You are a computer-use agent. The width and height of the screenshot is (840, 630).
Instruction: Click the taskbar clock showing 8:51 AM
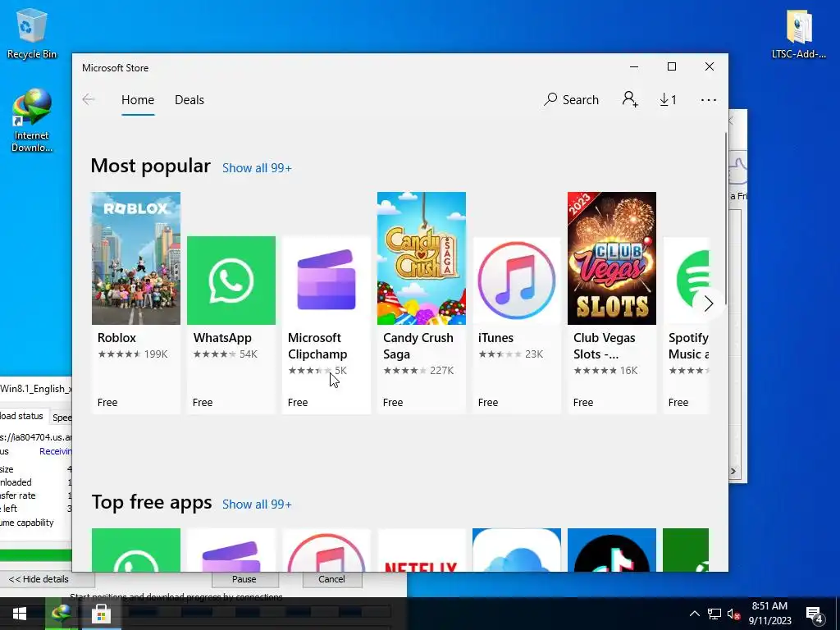tap(769, 614)
